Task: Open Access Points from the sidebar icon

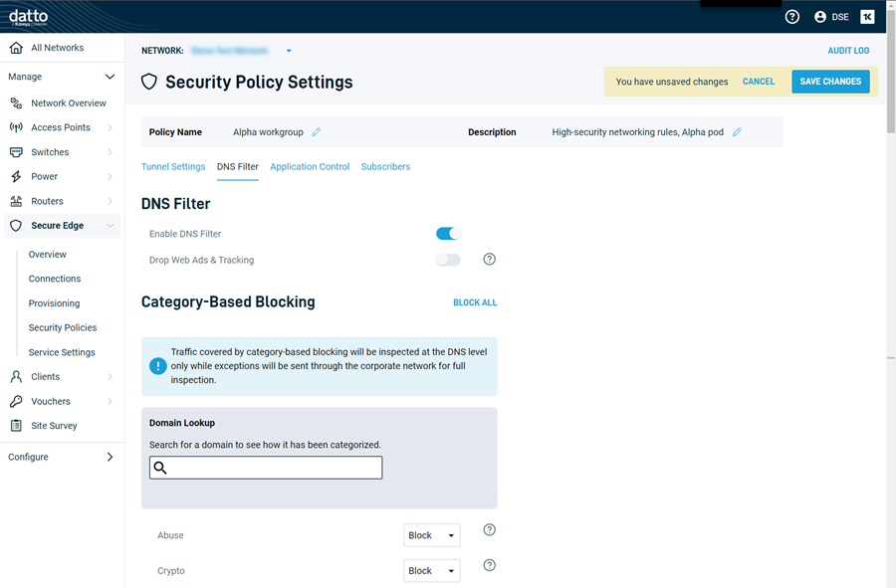Action: (16, 127)
